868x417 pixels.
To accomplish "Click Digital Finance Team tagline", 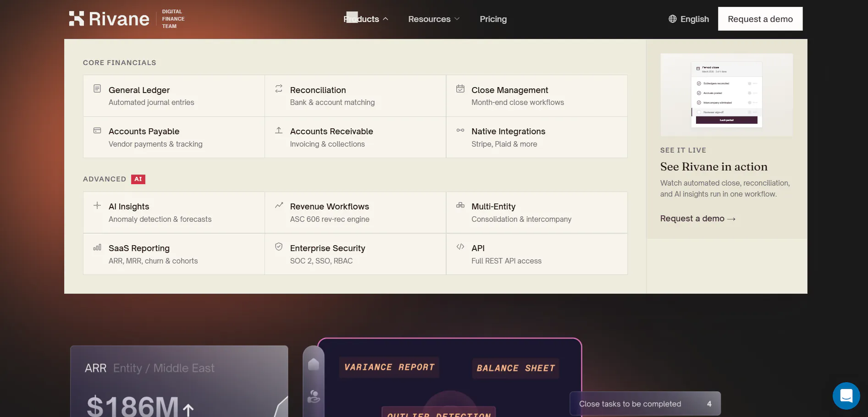I will point(173,19).
